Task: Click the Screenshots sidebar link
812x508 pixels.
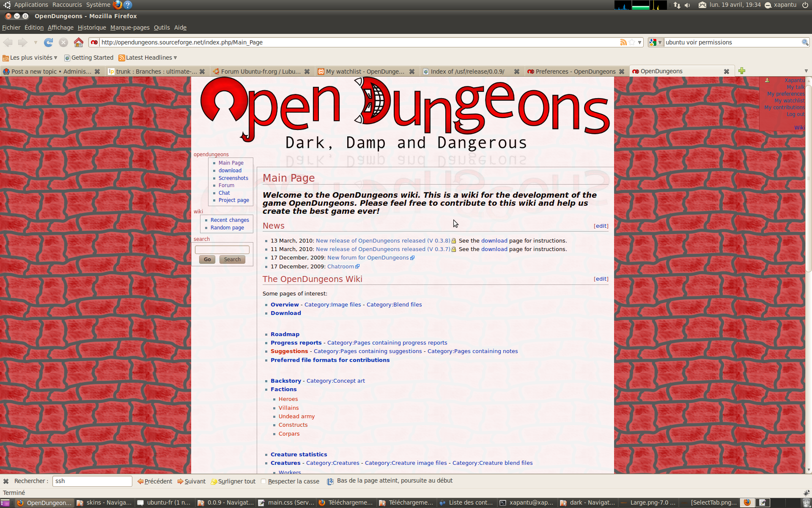Action: [x=233, y=178]
